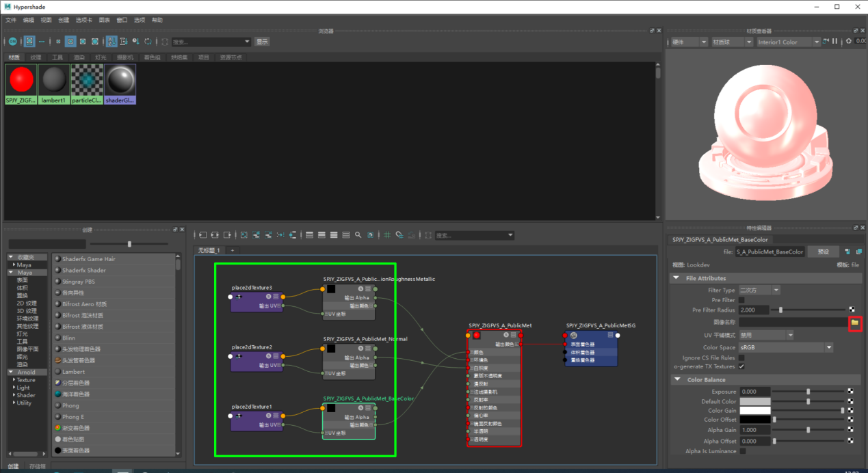Screen dimensions: 868x473
Task: Enable the Pre Filter checkbox
Action: (741, 300)
